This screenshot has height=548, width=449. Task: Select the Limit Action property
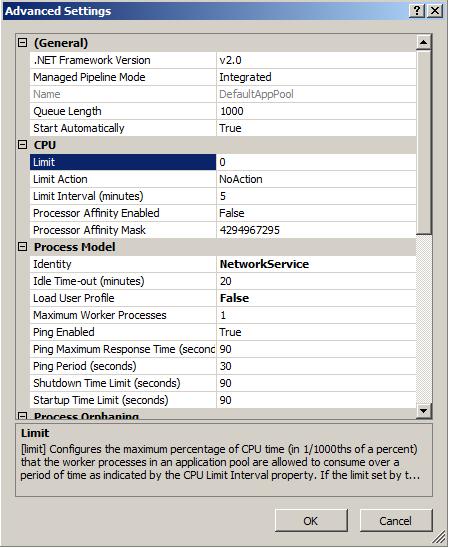[x=123, y=179]
